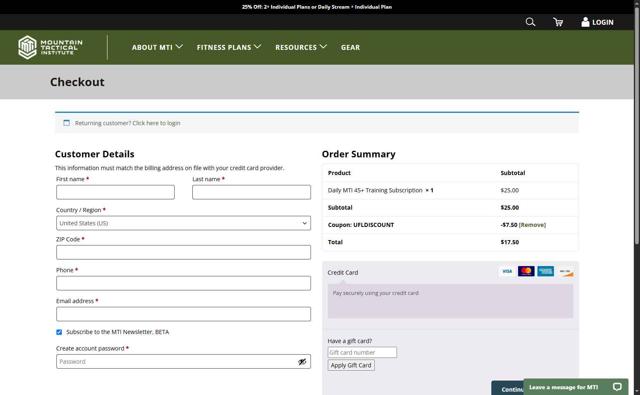
Task: Click the Mastercard icon
Action: tap(526, 271)
